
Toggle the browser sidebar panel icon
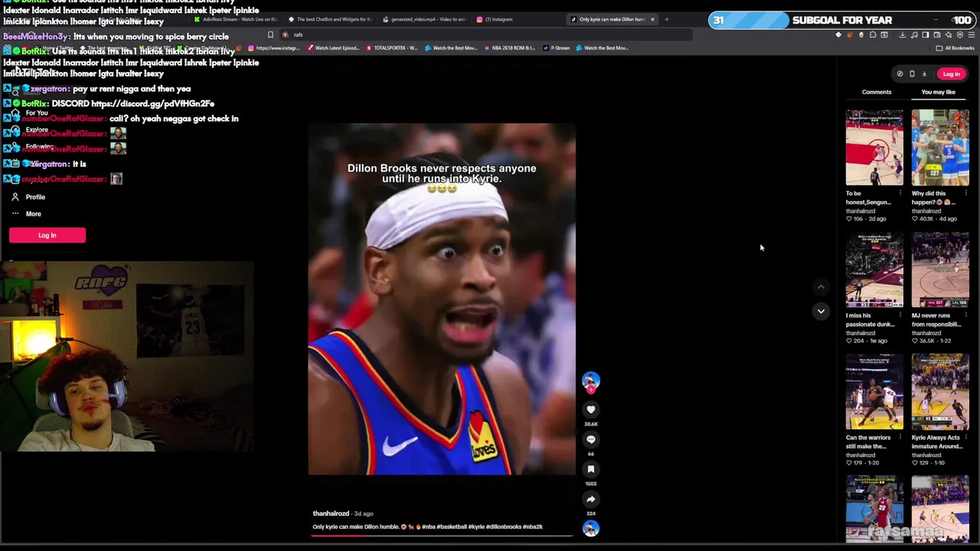pos(926,34)
